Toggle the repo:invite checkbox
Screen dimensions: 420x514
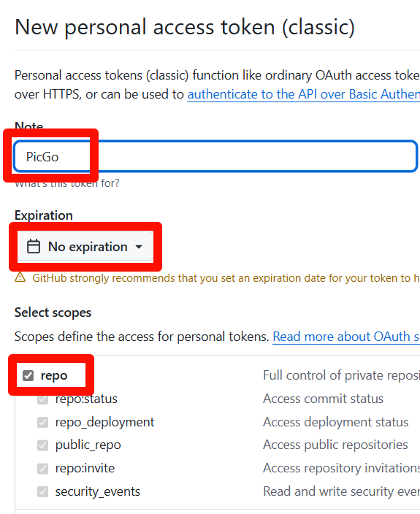pyautogui.click(x=42, y=469)
